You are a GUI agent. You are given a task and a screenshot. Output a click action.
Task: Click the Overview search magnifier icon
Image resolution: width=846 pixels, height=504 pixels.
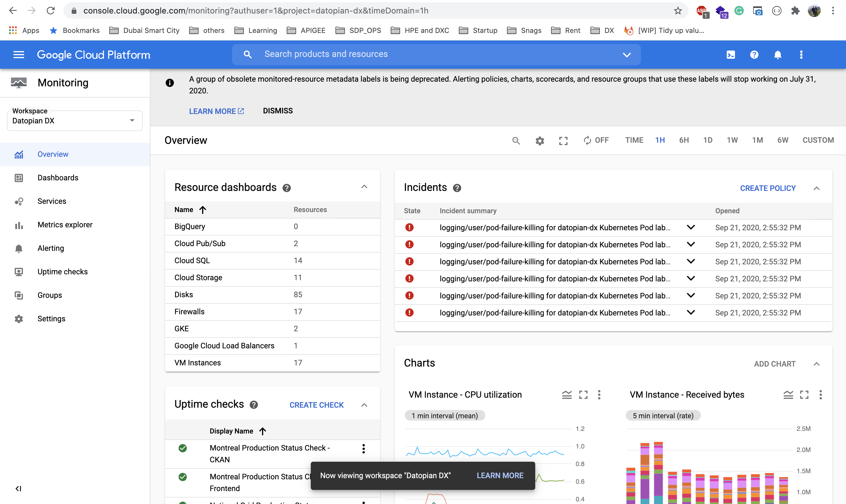coord(516,140)
